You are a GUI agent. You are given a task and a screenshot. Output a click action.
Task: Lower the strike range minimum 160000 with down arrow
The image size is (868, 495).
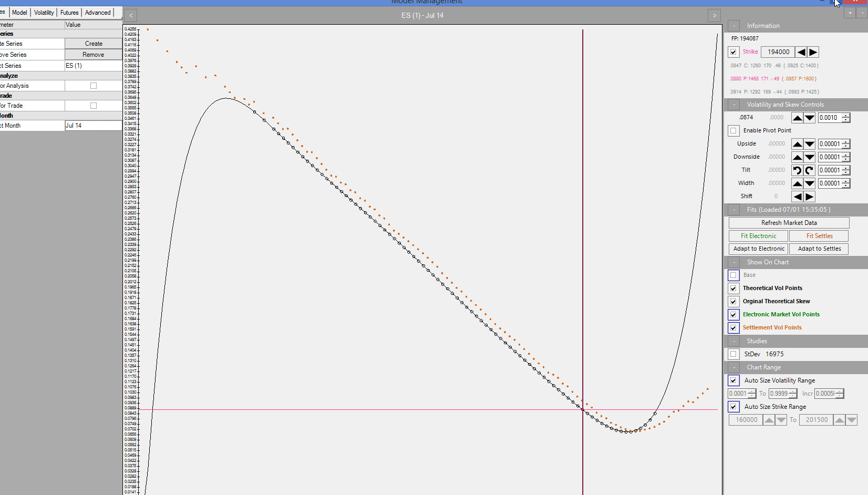coord(781,420)
